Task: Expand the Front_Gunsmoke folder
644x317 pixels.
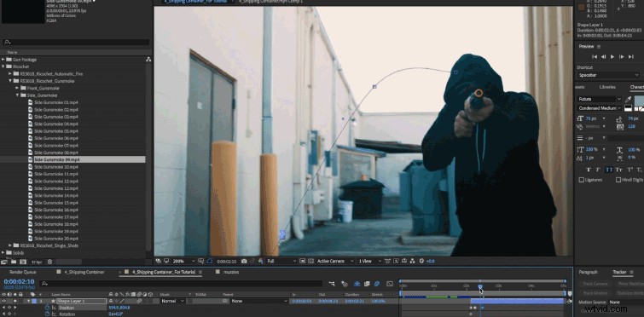Action: [17, 88]
